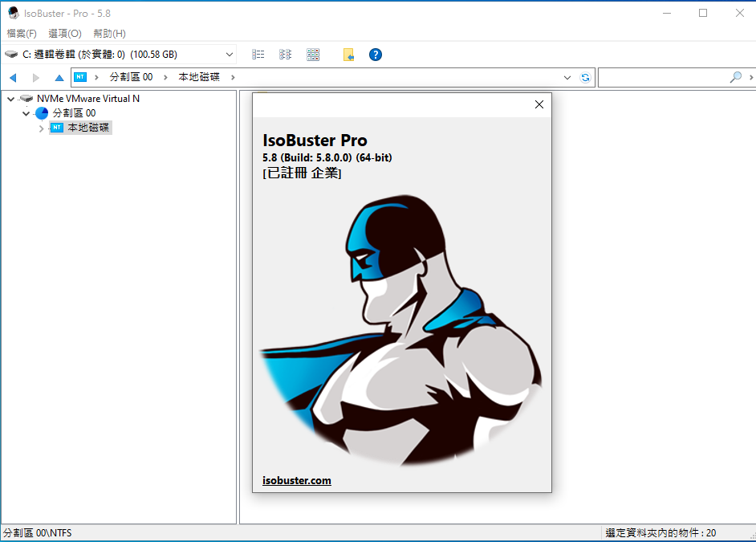This screenshot has height=542, width=756.
Task: Select 分割區 00 in the tree
Action: coord(74,113)
